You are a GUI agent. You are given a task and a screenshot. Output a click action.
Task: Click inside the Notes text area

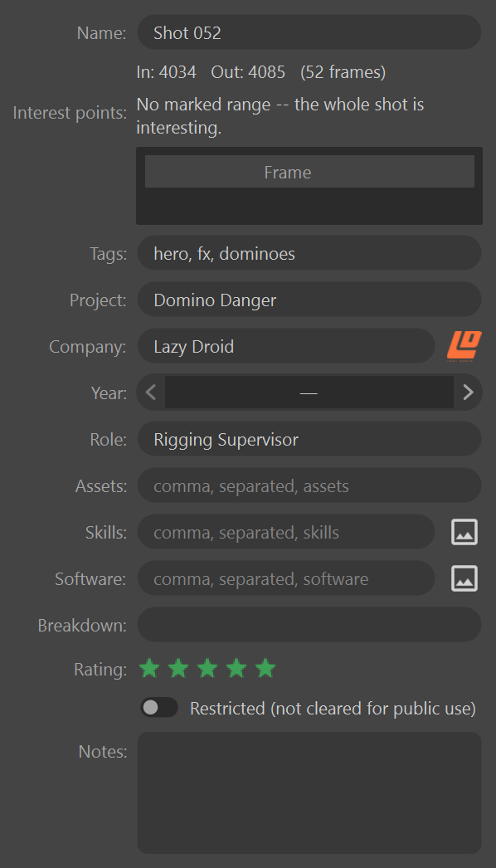309,792
